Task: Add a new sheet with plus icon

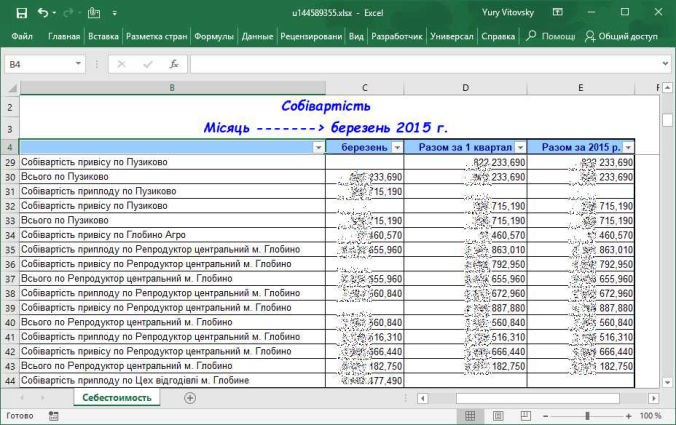Action: pos(190,398)
